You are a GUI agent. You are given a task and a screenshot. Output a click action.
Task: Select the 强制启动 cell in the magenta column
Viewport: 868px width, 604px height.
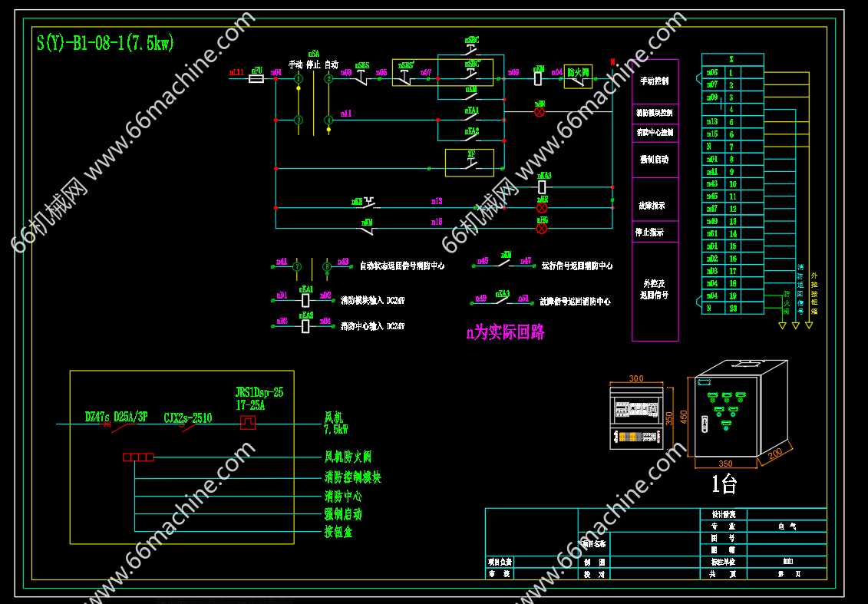point(655,160)
